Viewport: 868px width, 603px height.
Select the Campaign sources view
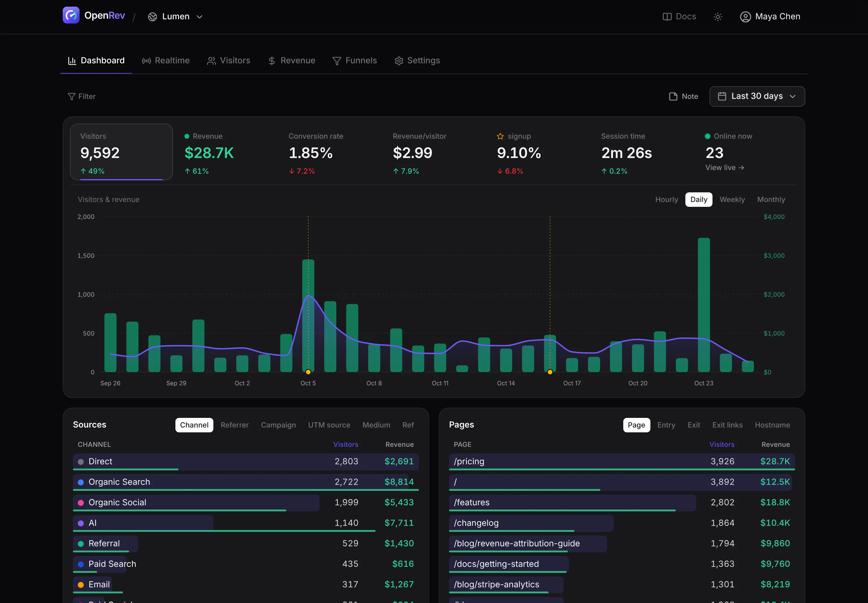tap(278, 425)
